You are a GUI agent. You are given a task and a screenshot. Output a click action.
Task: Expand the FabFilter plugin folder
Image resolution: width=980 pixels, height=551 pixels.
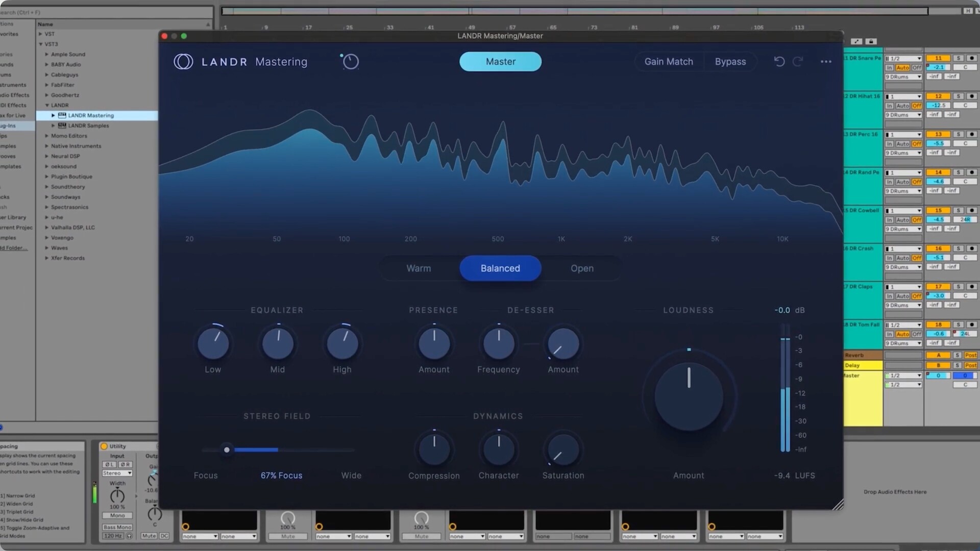(x=47, y=85)
